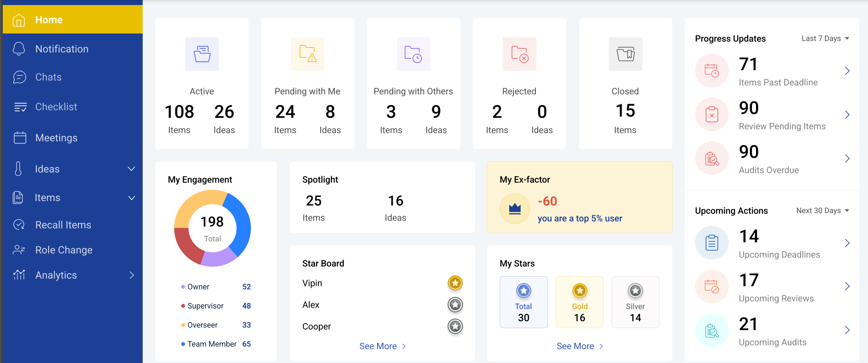This screenshot has width=868, height=363.
Task: Click Vipin's gold star badge
Action: [x=455, y=283]
